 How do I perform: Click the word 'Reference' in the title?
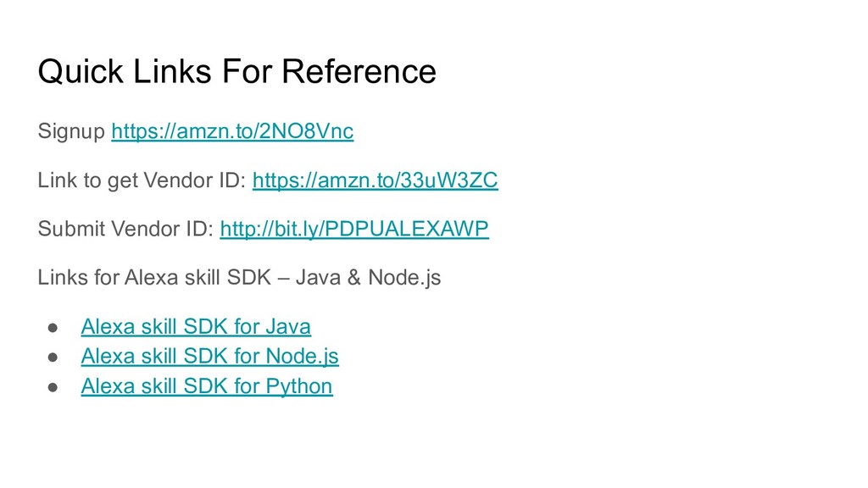(359, 71)
